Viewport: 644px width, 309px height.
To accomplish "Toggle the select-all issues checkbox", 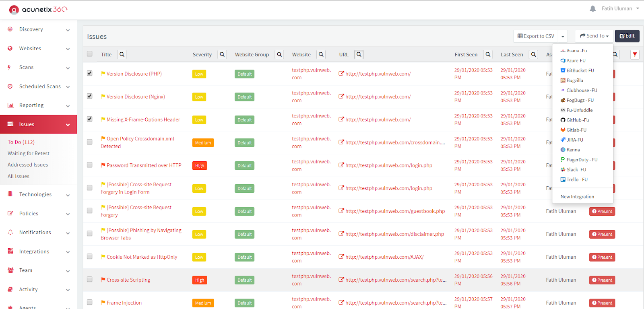I will [x=90, y=54].
